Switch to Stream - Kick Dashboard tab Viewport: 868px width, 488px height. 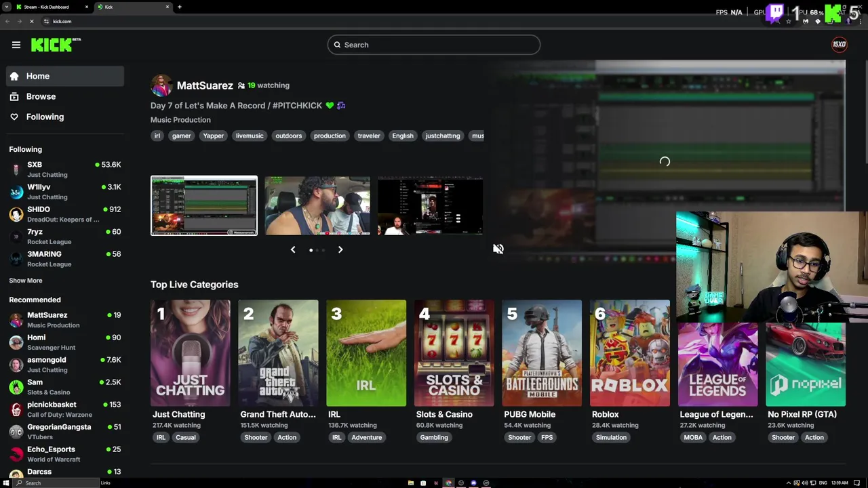click(51, 7)
